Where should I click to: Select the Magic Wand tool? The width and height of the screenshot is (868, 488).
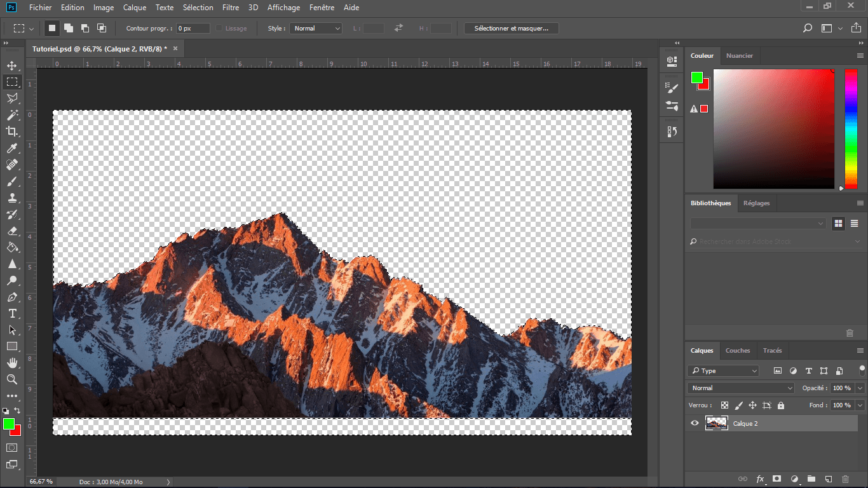[x=12, y=115]
